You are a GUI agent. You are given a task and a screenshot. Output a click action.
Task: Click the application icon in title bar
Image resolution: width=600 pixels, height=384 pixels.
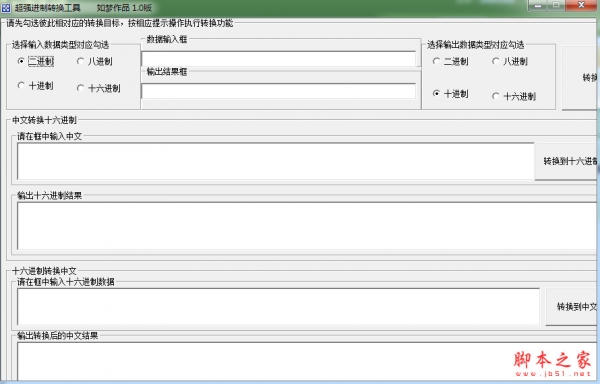coord(6,7)
